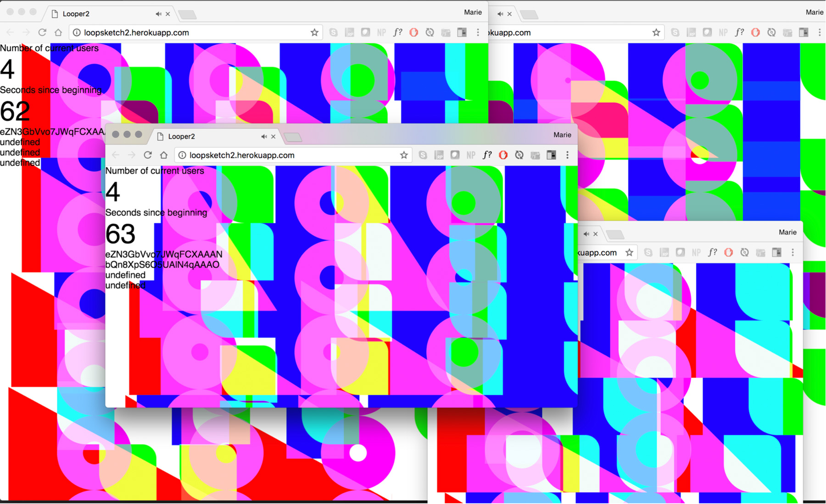This screenshot has height=504, width=826.
Task: Open the Chrome menu in the bottom-right window
Action: coord(793,252)
